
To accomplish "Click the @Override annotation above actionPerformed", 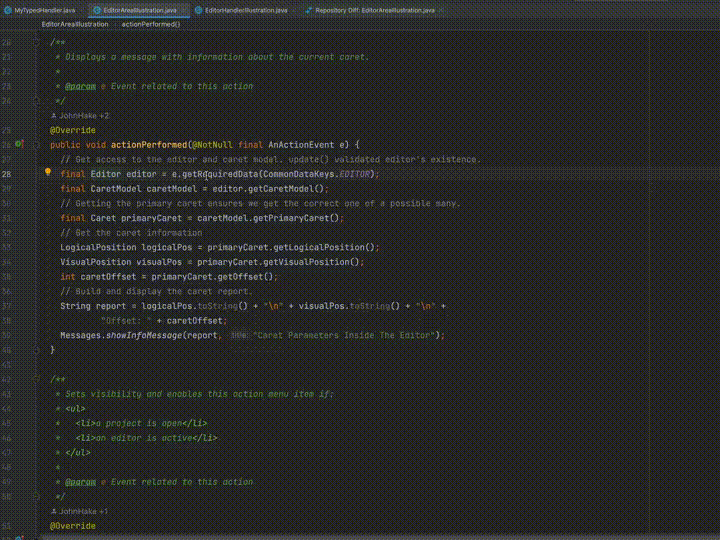I will coord(73,130).
